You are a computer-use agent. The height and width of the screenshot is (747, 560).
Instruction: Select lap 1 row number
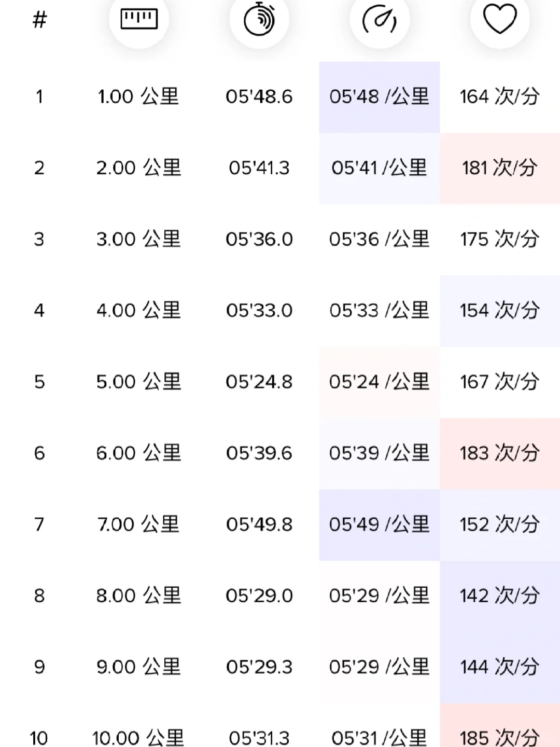(39, 96)
